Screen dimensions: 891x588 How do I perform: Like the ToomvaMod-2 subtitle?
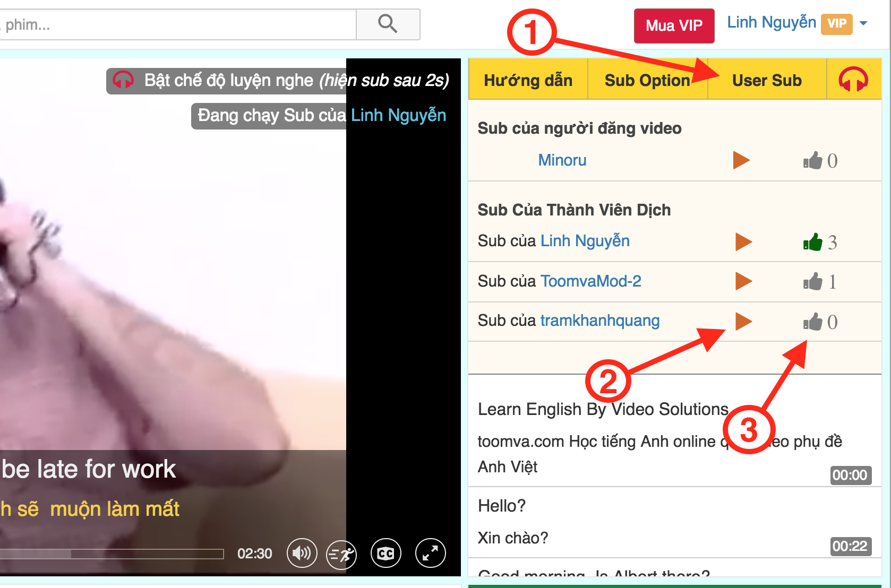813,281
